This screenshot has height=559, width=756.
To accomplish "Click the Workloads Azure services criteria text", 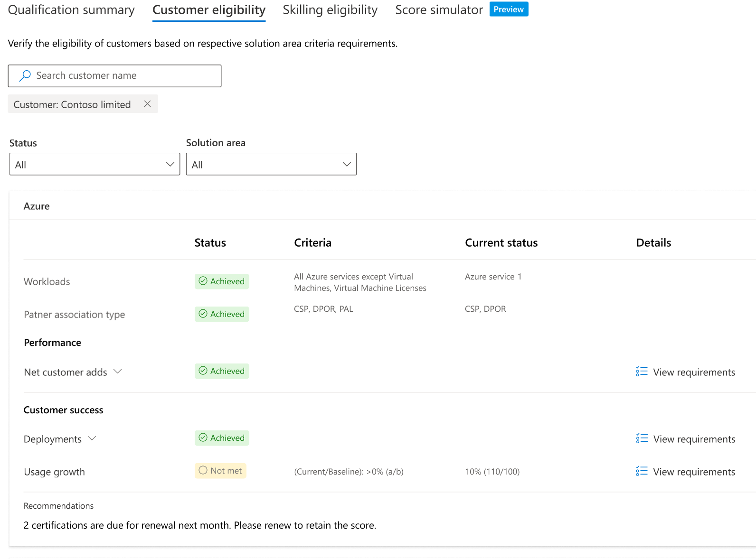I will click(360, 282).
